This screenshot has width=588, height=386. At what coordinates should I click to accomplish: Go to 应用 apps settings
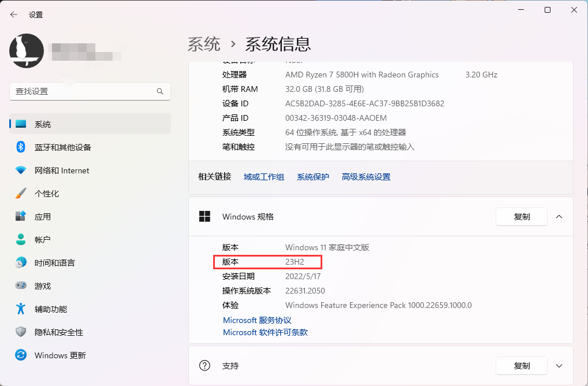click(x=42, y=217)
